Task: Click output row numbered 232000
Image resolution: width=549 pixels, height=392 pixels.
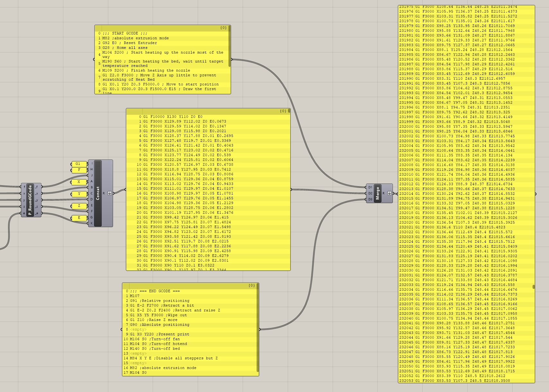Action: (x=465, y=126)
